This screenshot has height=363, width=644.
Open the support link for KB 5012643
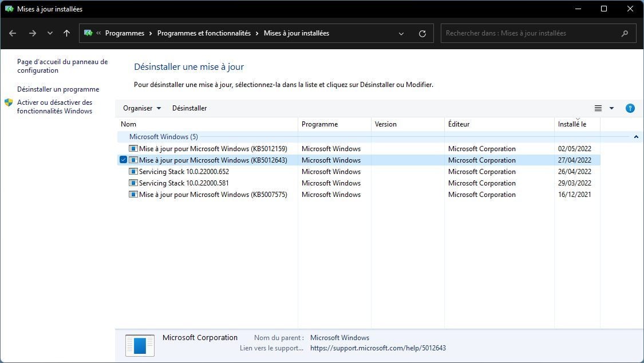[x=378, y=348]
